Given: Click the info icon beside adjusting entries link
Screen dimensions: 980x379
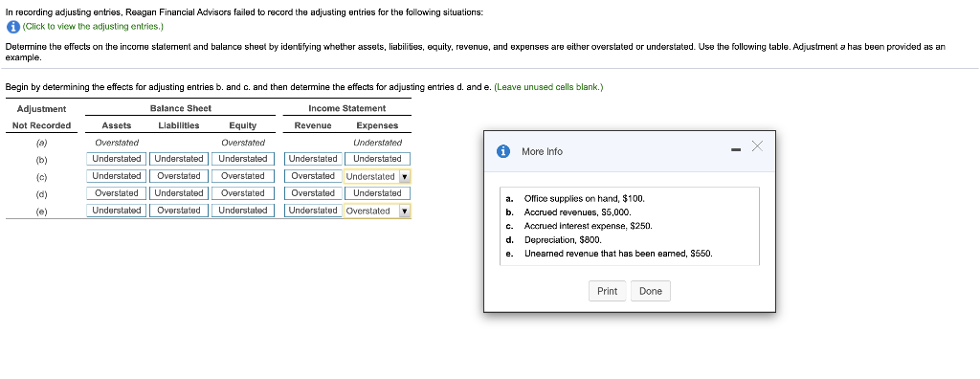Looking at the screenshot, I should tap(13, 27).
